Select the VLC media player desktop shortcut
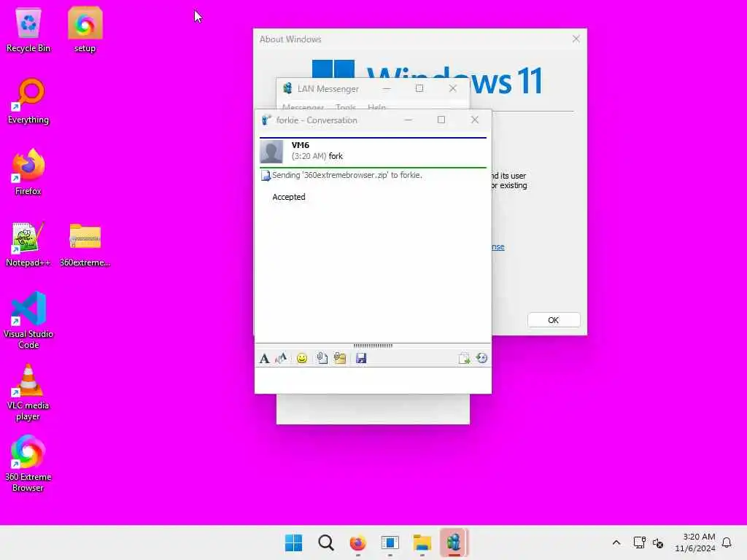The height and width of the screenshot is (560, 747). pos(28,392)
